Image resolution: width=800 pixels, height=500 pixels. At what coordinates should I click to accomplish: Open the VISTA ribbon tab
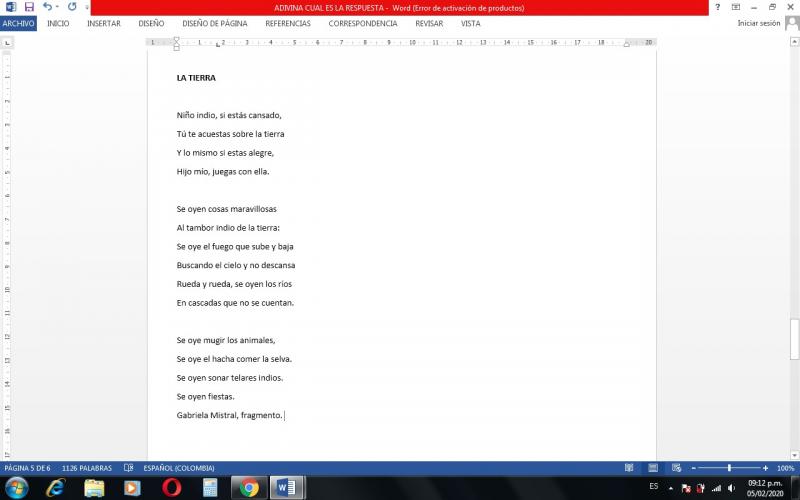[470, 23]
